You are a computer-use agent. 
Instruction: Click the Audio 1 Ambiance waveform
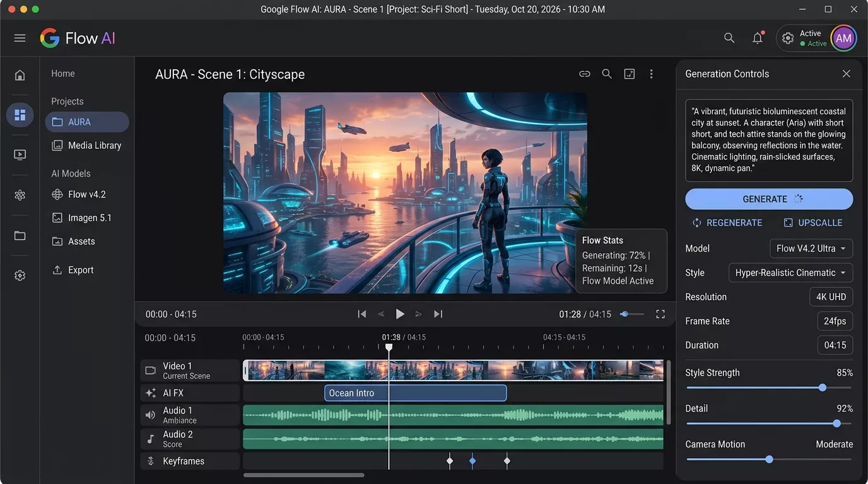(x=454, y=415)
